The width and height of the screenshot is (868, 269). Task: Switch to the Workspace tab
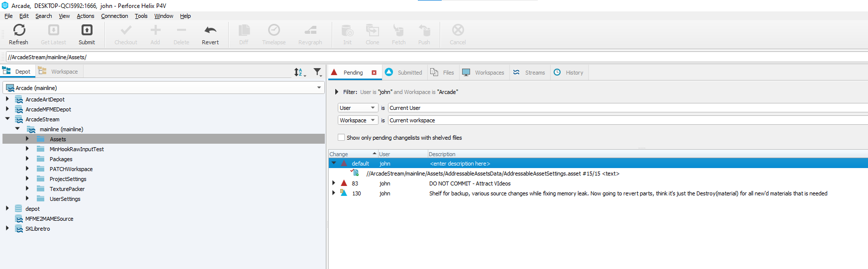(x=59, y=72)
